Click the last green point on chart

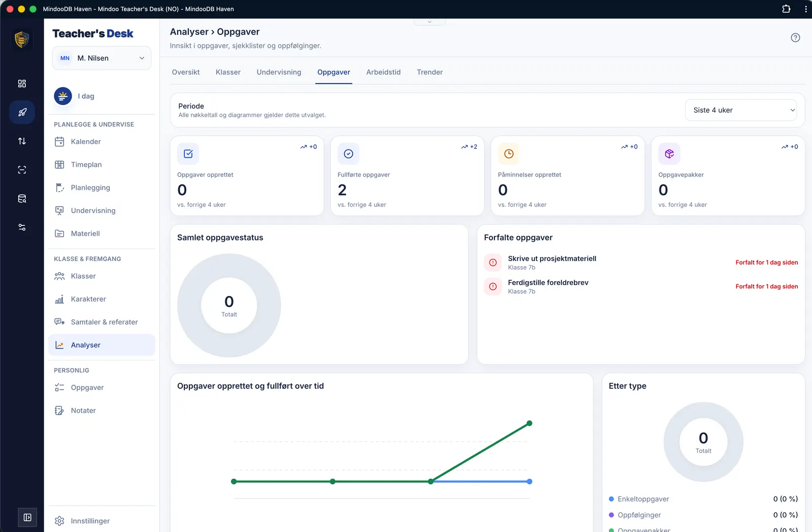529,423
